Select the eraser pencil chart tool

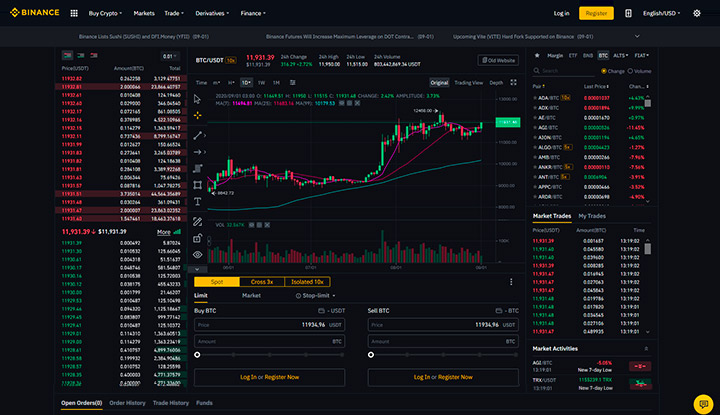[x=197, y=222]
